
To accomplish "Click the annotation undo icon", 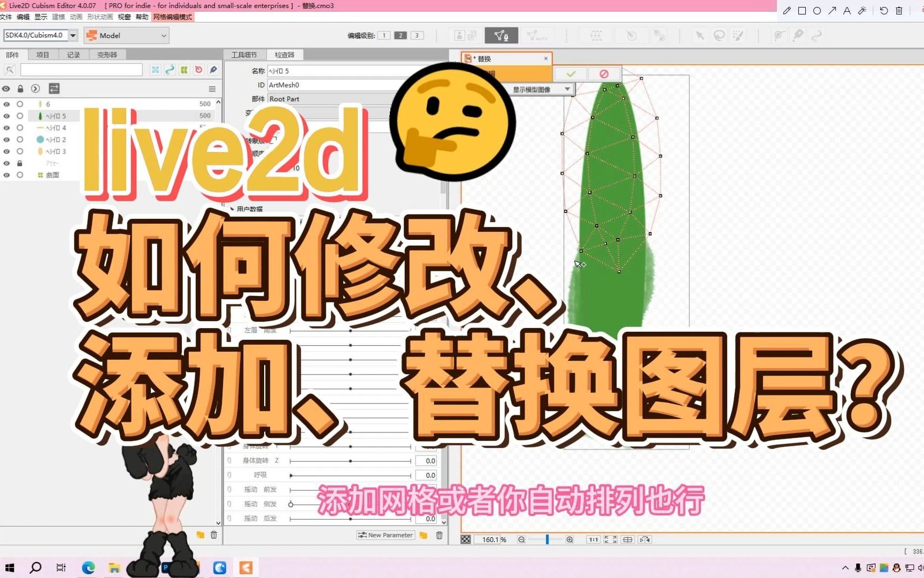I will pos(884,11).
